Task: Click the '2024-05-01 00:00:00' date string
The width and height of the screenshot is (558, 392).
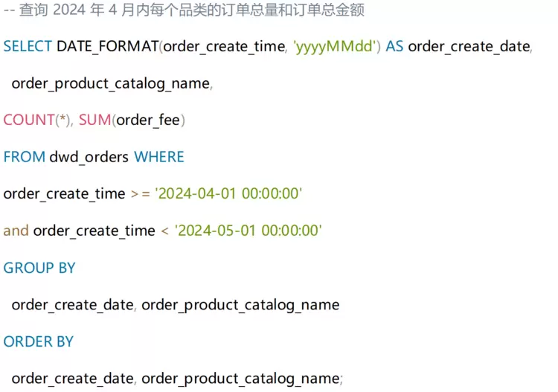Action: tap(248, 231)
